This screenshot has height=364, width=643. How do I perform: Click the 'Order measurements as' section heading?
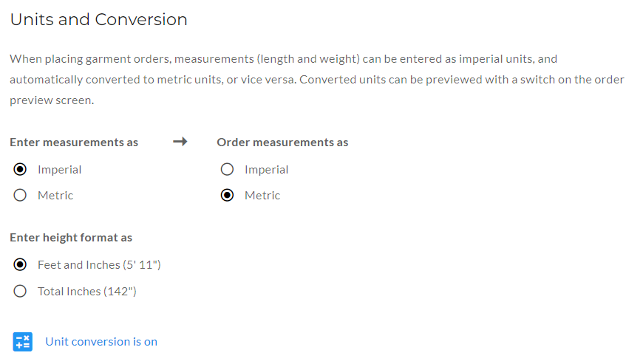[282, 142]
